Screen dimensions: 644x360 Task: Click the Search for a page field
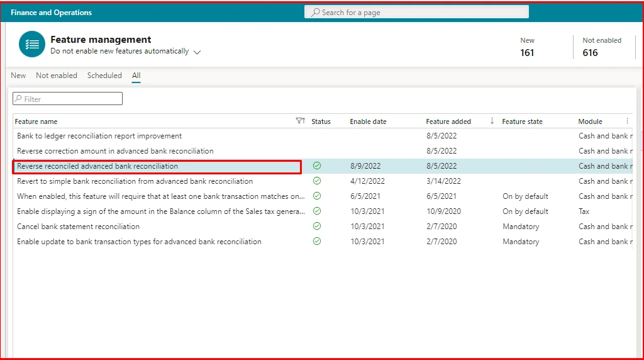coord(416,12)
